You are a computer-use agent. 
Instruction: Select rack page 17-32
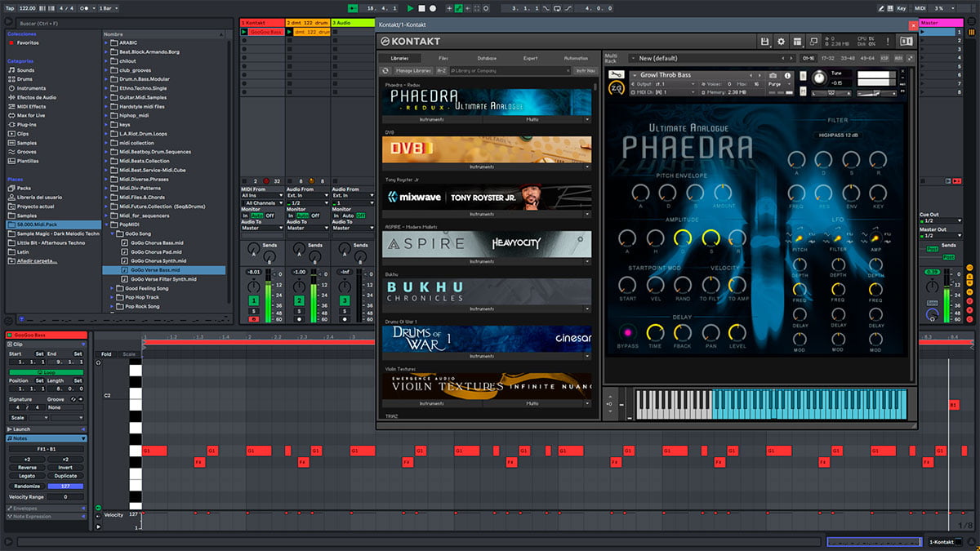point(829,58)
